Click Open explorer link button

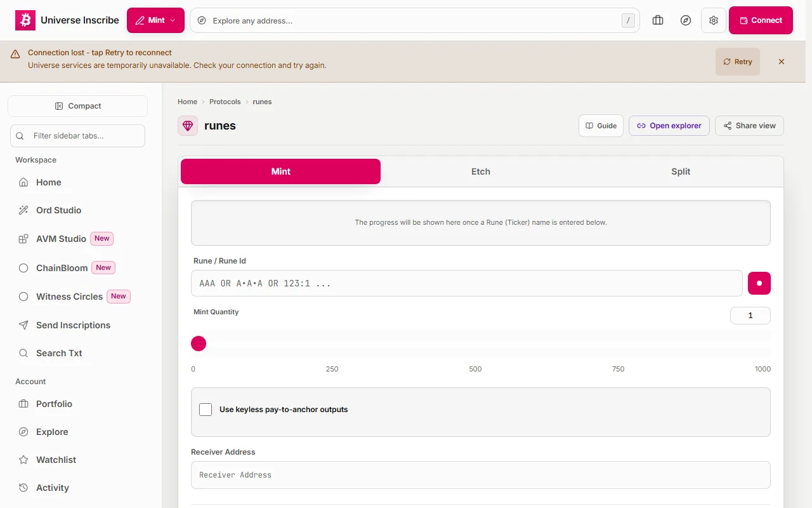(x=669, y=126)
